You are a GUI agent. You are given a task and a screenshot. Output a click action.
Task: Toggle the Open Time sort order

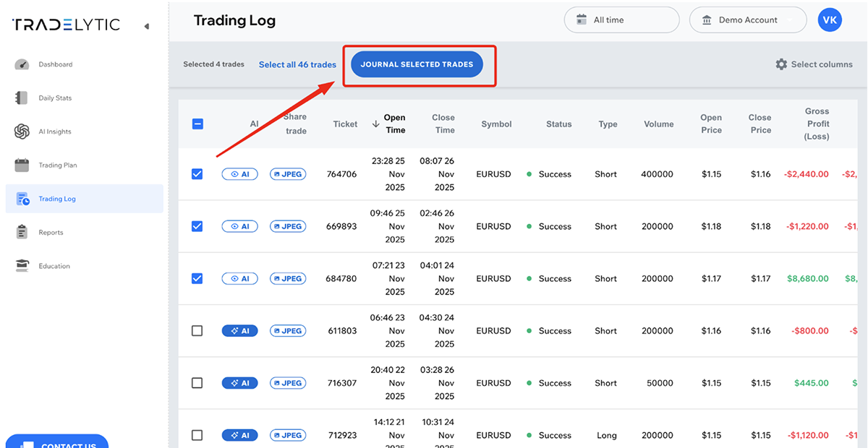pyautogui.click(x=391, y=124)
